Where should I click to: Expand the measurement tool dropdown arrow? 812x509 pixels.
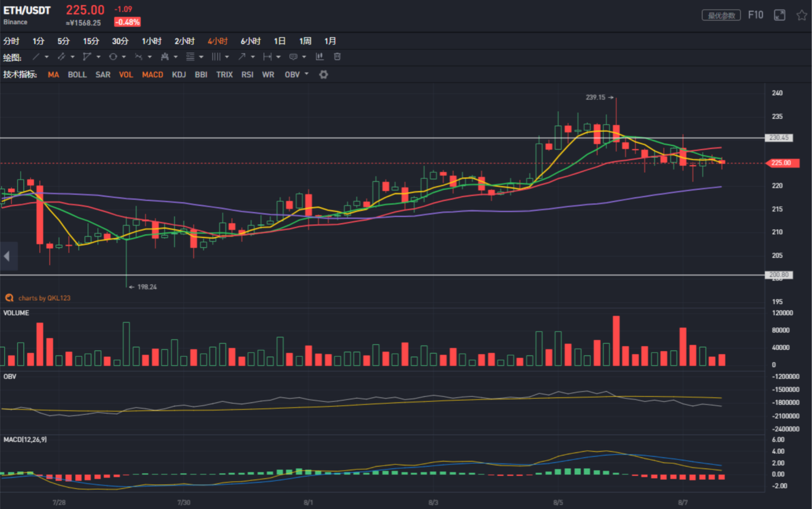279,57
